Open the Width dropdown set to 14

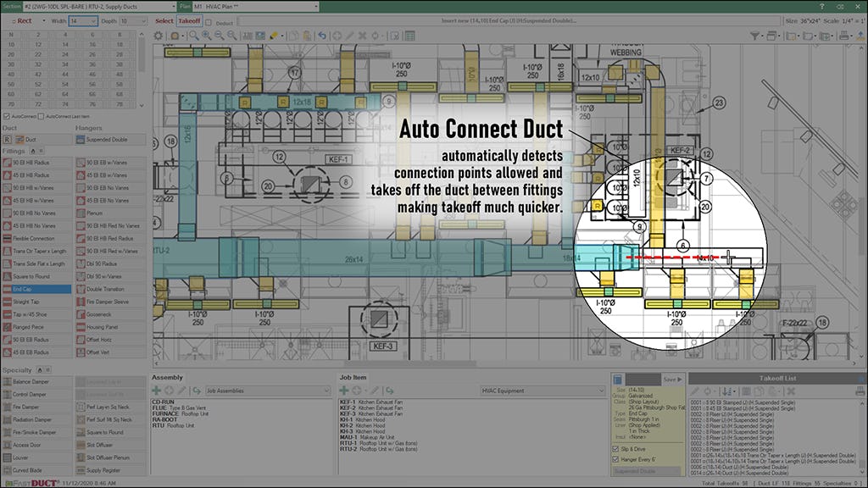coord(85,21)
